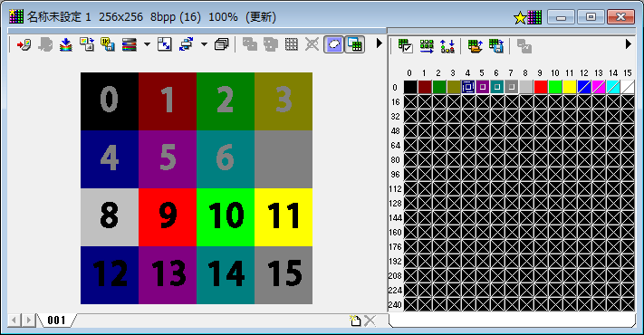Click the delete page X icon
Viewport: 644px width, 335px height.
pos(370,321)
